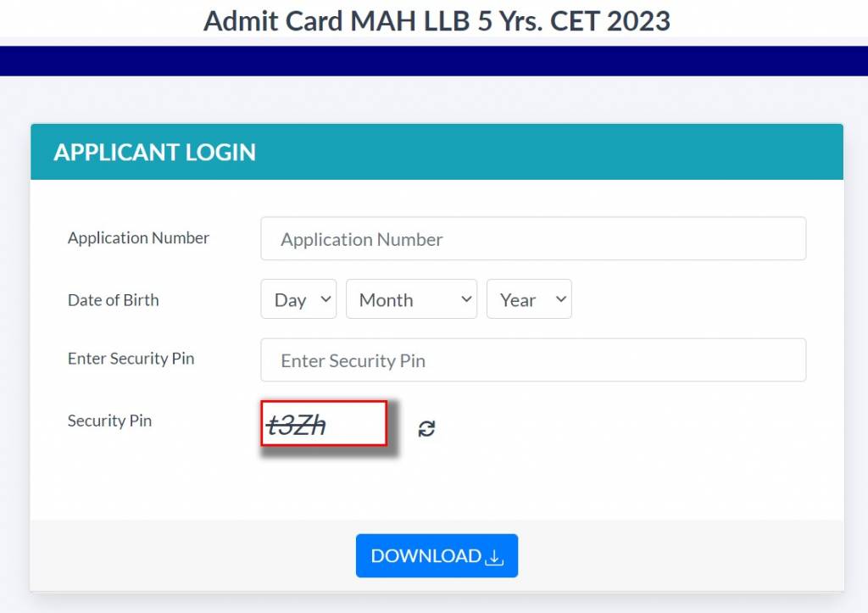Click the Date of Birth label
This screenshot has height=613, width=868.
[x=113, y=300]
